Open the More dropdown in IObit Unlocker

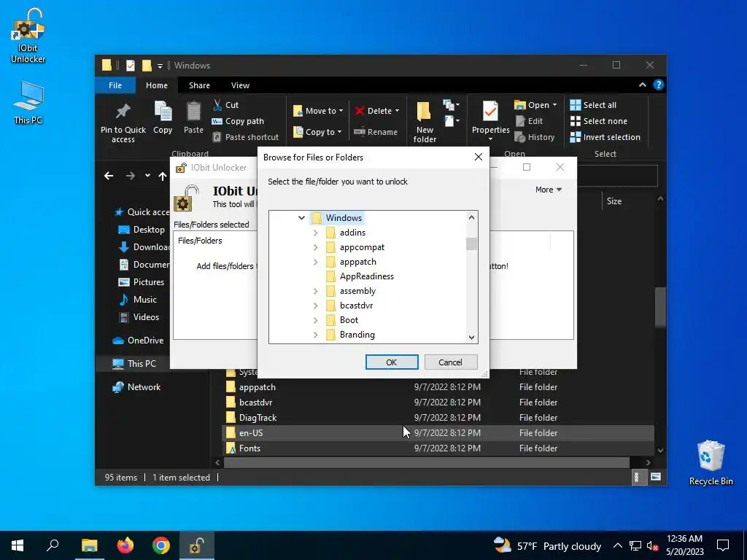coord(549,190)
